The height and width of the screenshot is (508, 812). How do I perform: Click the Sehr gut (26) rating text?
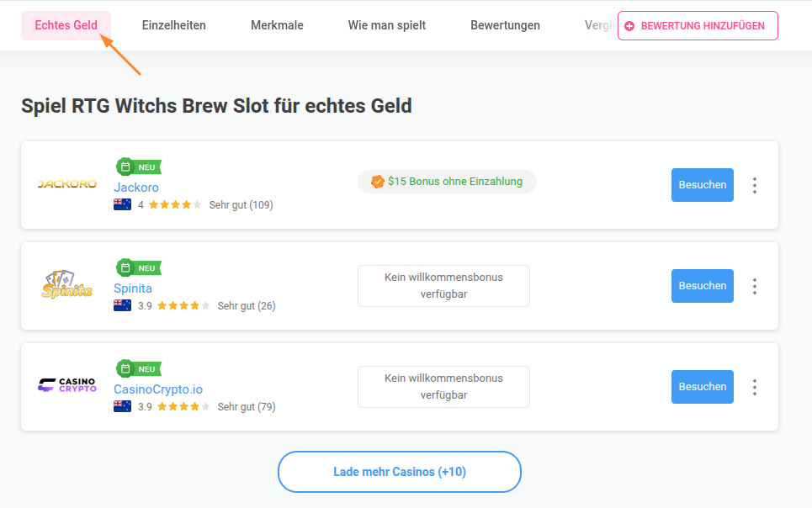click(x=247, y=306)
